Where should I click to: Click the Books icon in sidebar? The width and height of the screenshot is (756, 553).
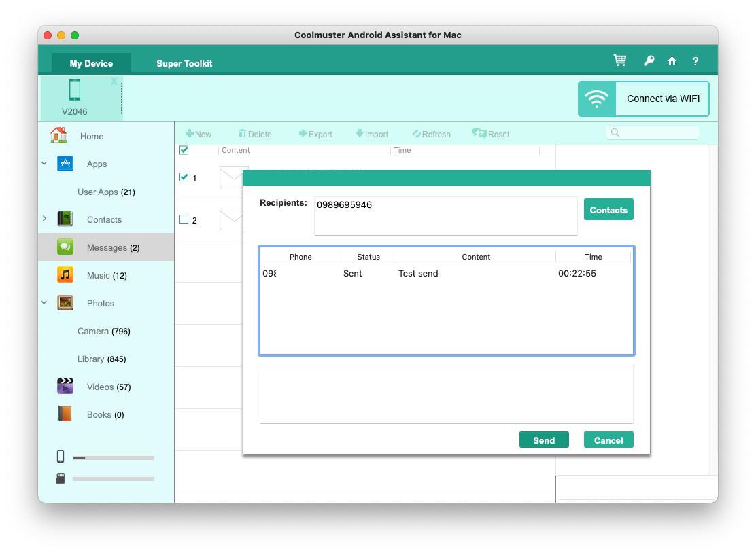point(65,414)
